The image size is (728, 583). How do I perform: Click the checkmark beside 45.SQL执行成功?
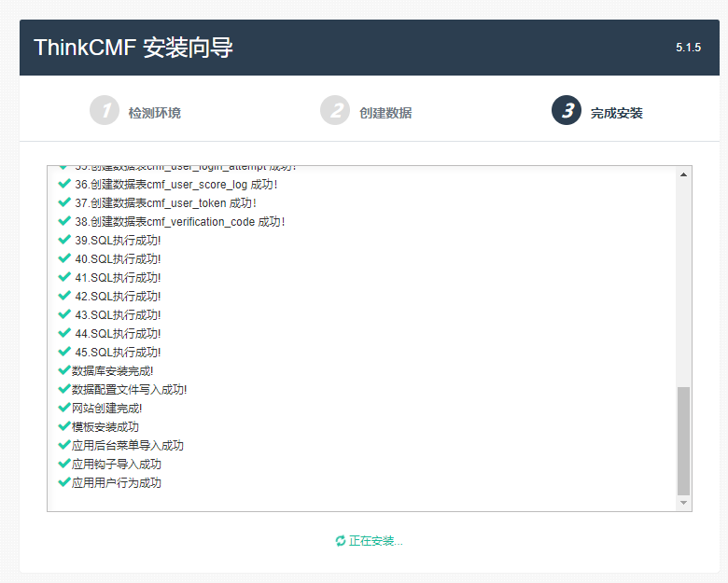(x=64, y=352)
